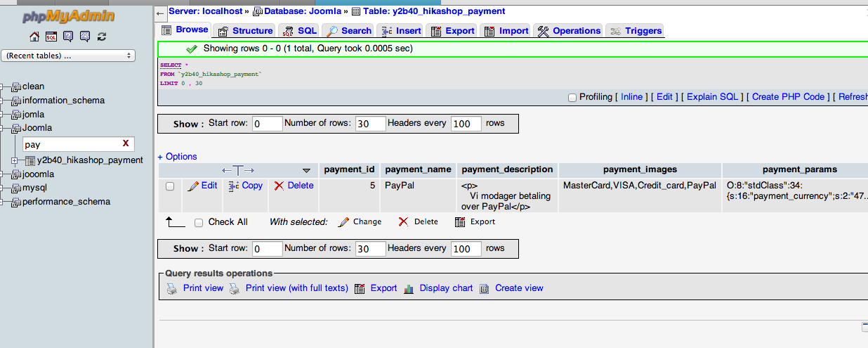This screenshot has height=348, width=868.
Task: Sort by payment_description column header
Action: [x=507, y=169]
